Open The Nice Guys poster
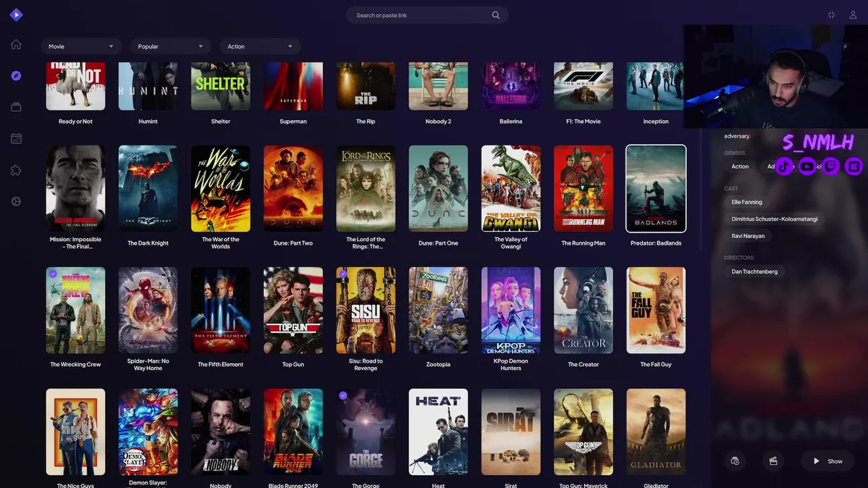This screenshot has width=868, height=488. [x=75, y=432]
